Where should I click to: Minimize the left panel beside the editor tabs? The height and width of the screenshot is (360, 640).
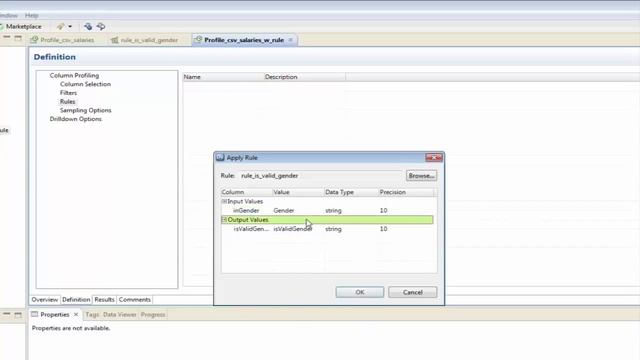coord(7,38)
